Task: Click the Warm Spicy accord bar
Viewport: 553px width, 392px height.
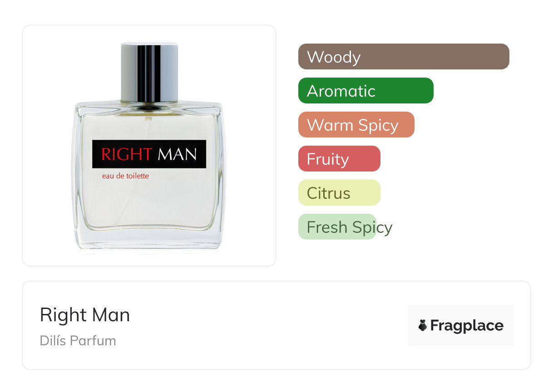Action: [356, 125]
